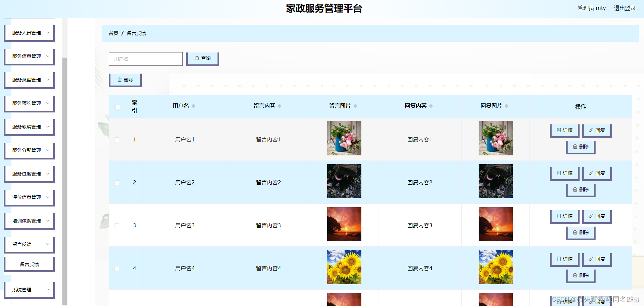Click sort arrows next to 回复图片 header
644x306 pixels.
point(507,106)
